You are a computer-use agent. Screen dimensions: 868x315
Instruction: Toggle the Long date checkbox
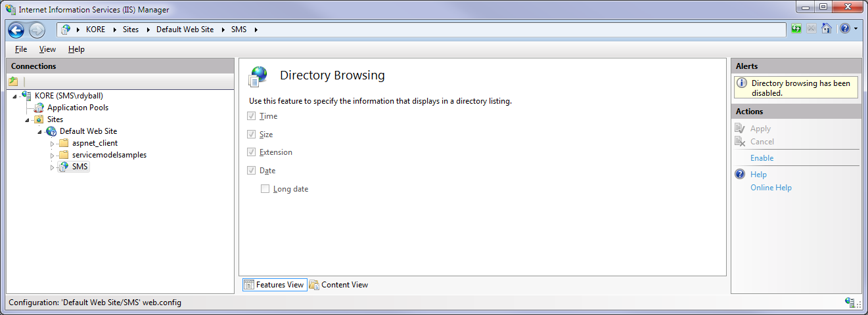pyautogui.click(x=265, y=189)
